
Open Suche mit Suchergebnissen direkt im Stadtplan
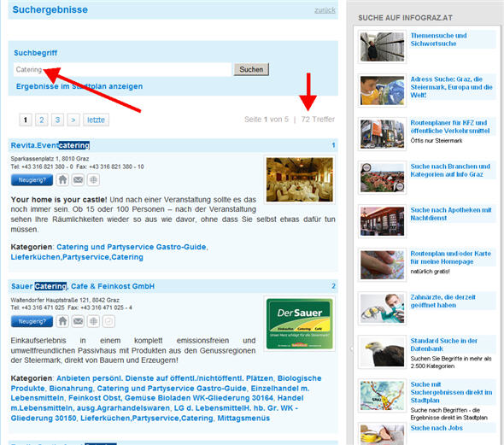(x=451, y=392)
